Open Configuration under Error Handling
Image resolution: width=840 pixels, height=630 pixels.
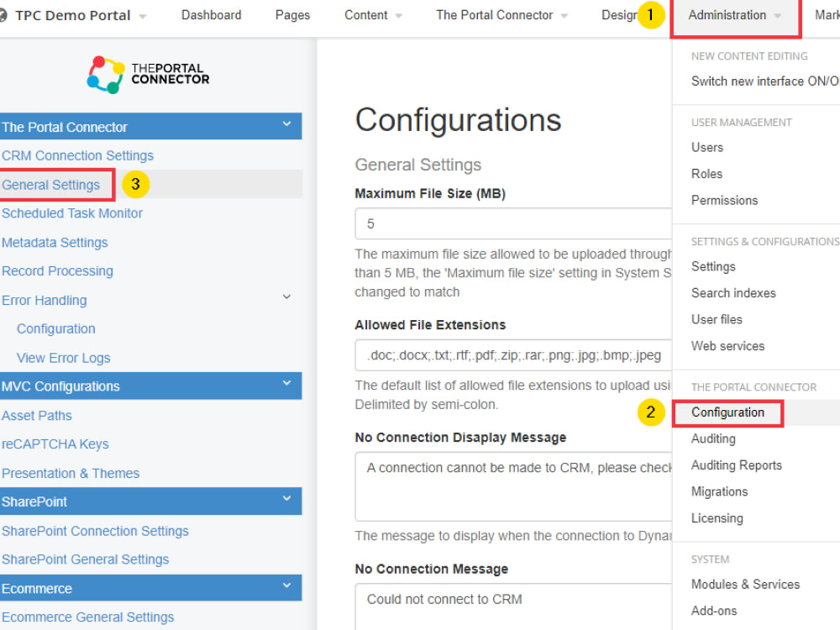pyautogui.click(x=56, y=329)
